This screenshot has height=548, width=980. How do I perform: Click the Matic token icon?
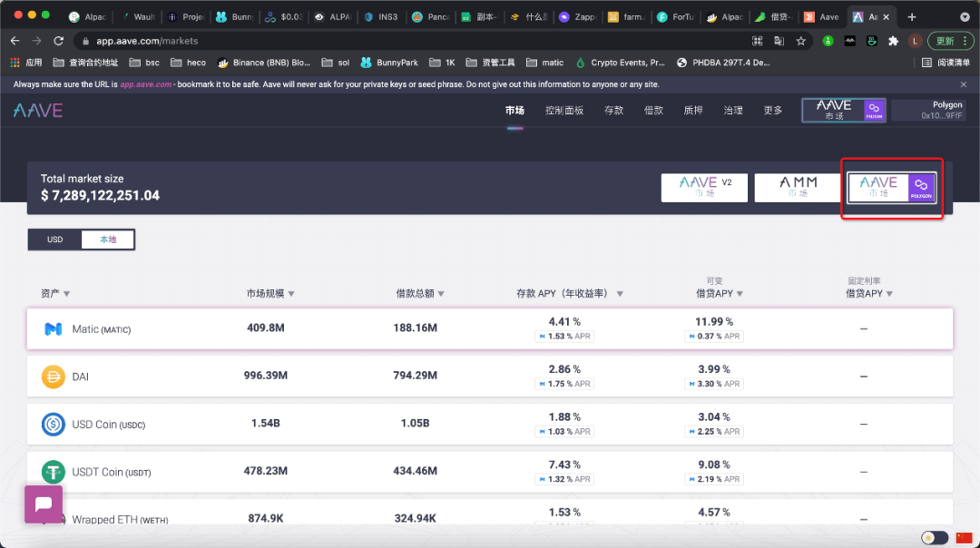click(x=54, y=328)
